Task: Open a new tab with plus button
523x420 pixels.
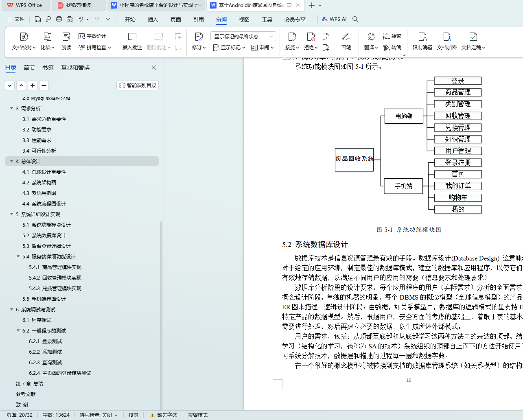Action: coord(312,5)
